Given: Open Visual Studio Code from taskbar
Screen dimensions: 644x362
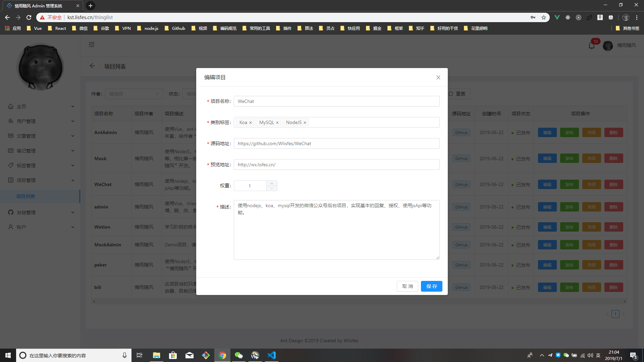Looking at the screenshot, I should pyautogui.click(x=272, y=355).
